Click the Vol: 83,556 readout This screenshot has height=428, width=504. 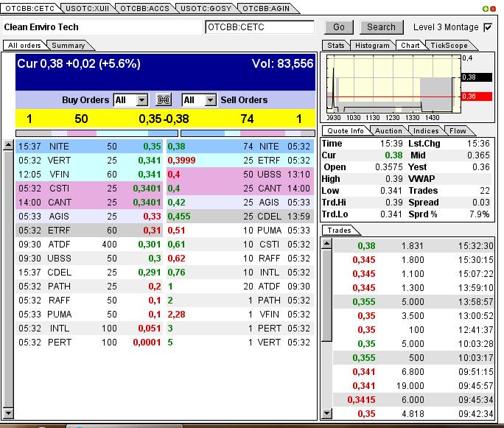pyautogui.click(x=282, y=63)
